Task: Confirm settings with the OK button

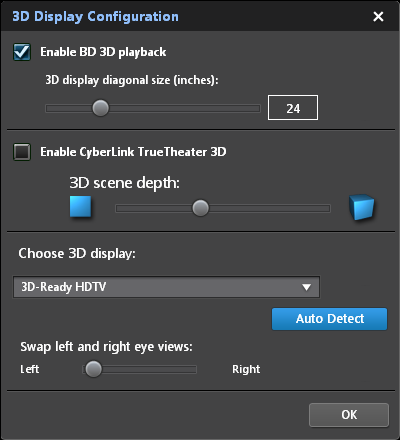Action: (x=349, y=415)
